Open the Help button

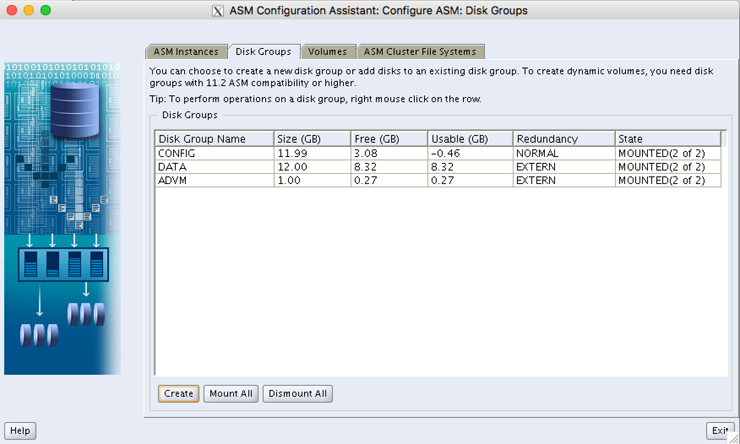(x=20, y=430)
